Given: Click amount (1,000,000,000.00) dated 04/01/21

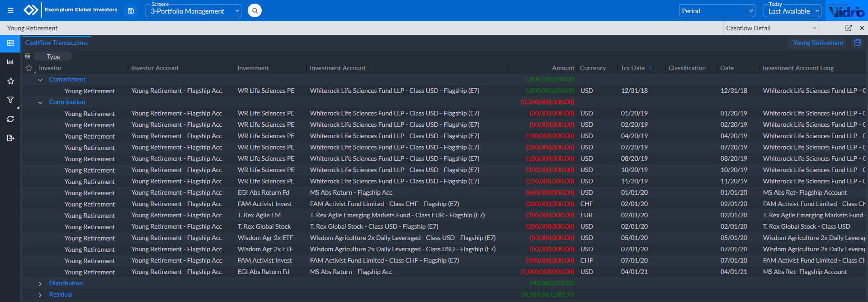Looking at the screenshot, I should click(547, 272).
